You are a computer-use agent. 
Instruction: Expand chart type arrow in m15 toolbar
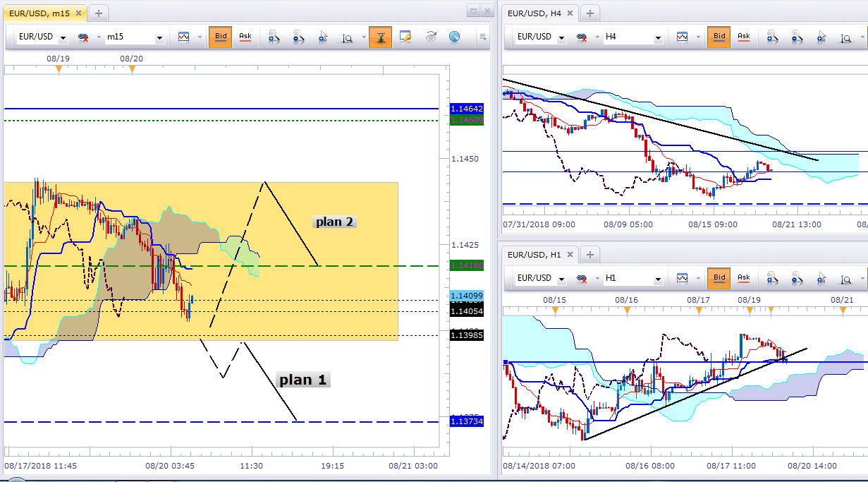(x=200, y=37)
